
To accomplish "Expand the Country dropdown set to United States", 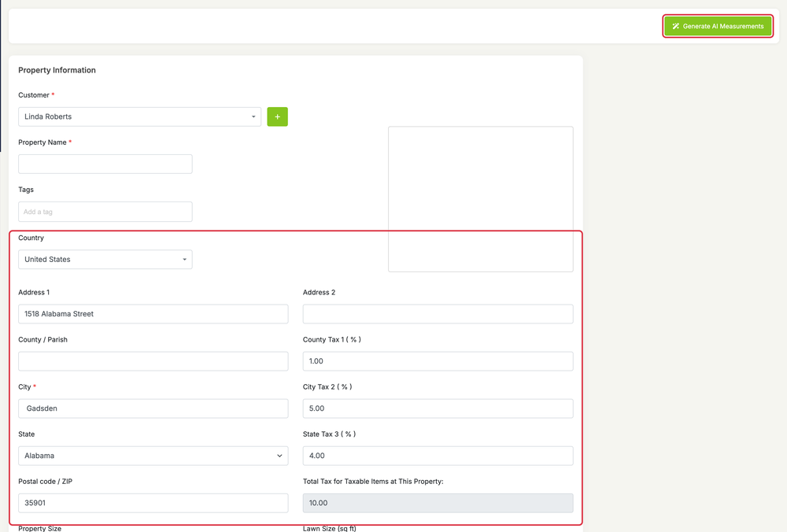I will [x=105, y=260].
